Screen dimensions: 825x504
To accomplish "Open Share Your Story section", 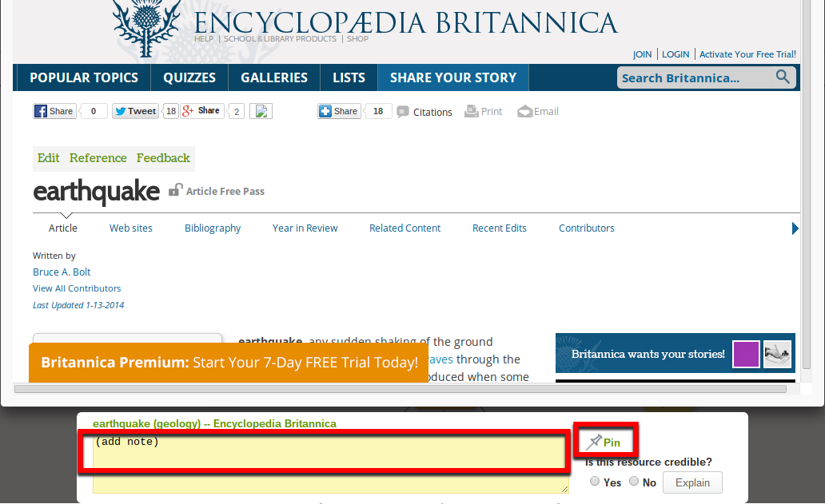I will coord(453,77).
